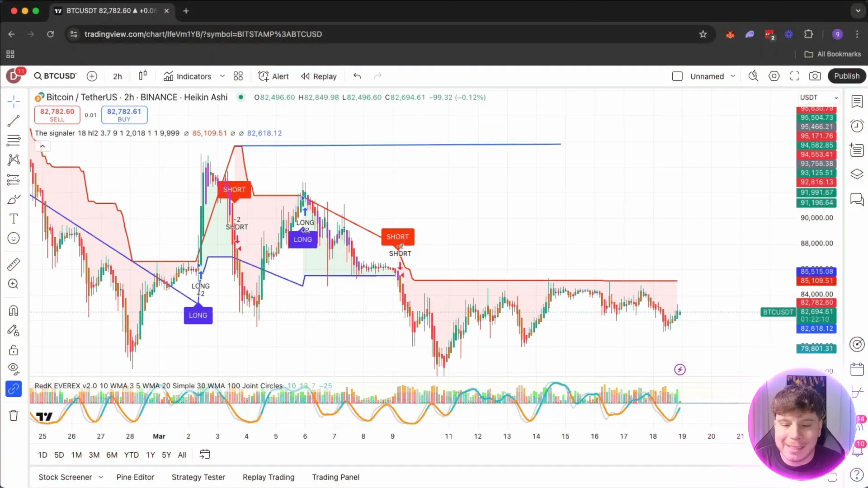Toggle the drawing link sync icon
The image size is (868, 488).
(x=14, y=389)
